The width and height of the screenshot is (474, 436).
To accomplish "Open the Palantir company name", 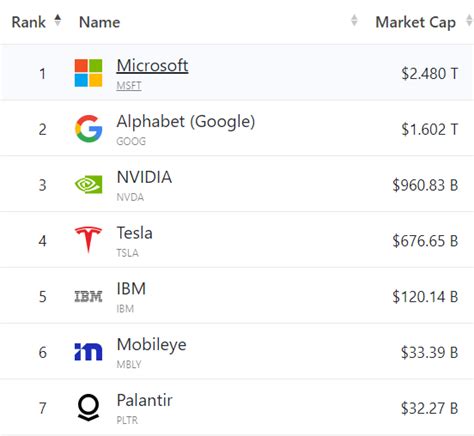I will (x=144, y=400).
